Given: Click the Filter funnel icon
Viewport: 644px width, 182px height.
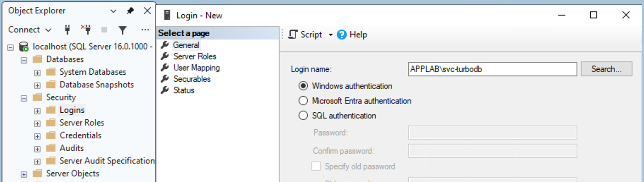Looking at the screenshot, I should [122, 30].
